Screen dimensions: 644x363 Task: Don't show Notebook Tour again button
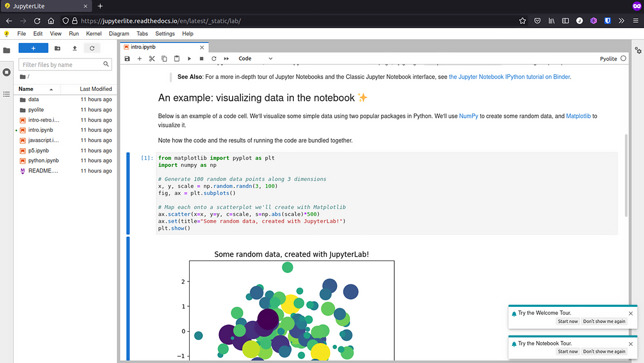(x=604, y=351)
